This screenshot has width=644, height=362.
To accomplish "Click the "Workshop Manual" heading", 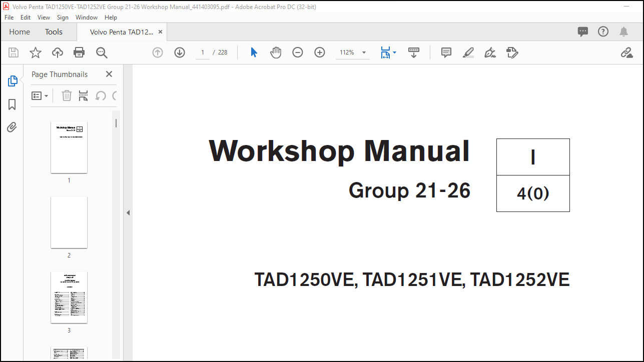I will pyautogui.click(x=339, y=150).
